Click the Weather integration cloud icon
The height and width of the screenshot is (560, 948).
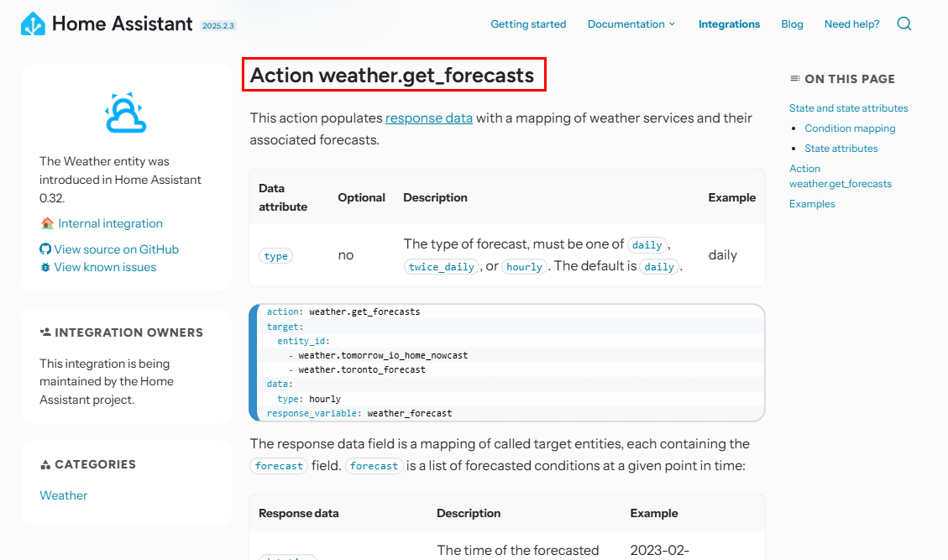click(x=126, y=113)
